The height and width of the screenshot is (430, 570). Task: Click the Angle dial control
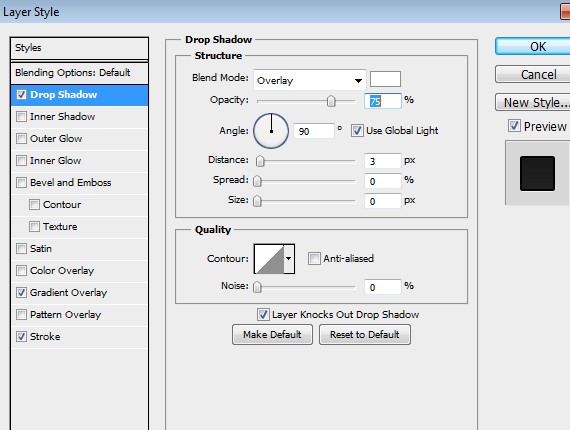[271, 130]
